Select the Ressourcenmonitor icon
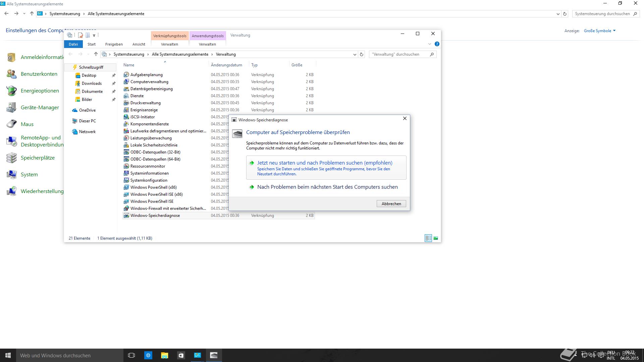Screen dimensions: 644x362 [126, 166]
